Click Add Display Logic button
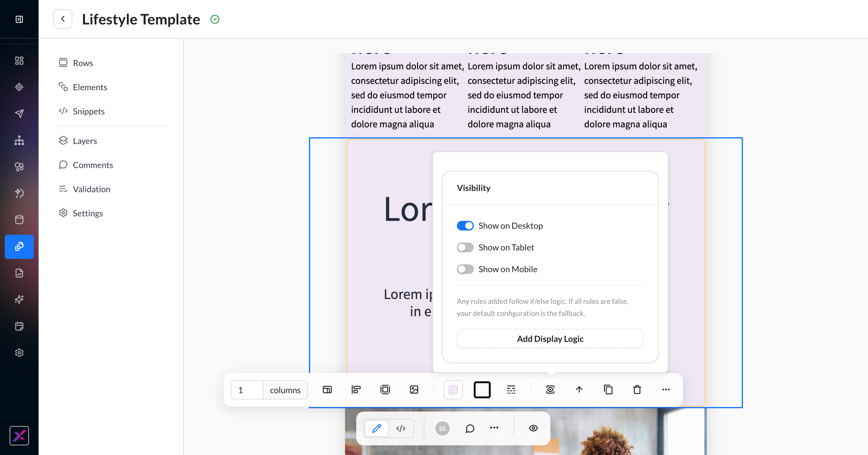868x455 pixels. (x=550, y=339)
